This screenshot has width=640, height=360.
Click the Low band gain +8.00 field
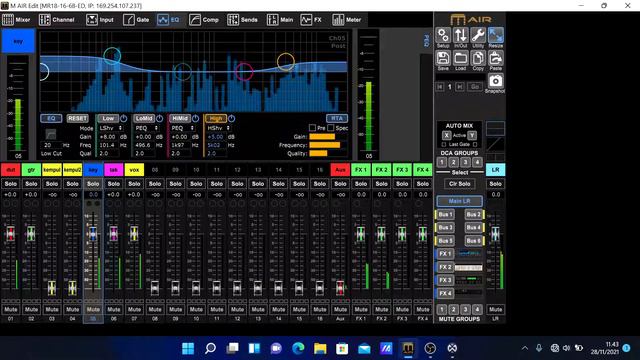tap(108, 137)
